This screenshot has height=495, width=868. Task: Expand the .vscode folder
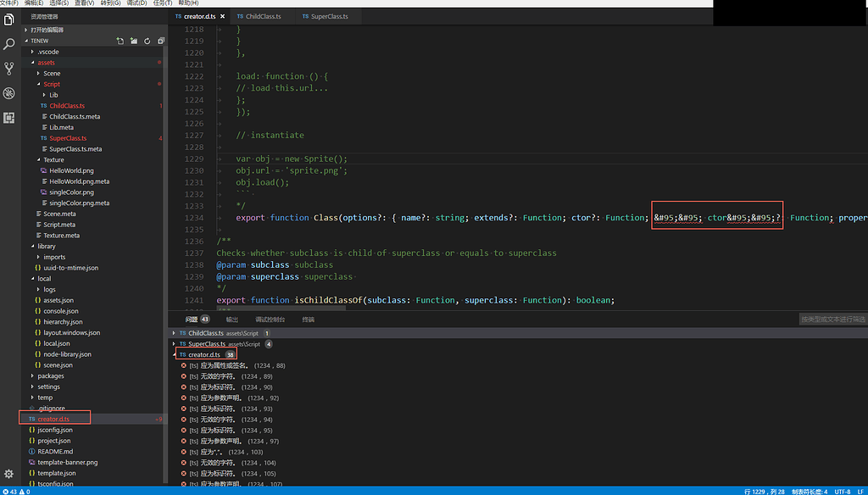coord(47,52)
